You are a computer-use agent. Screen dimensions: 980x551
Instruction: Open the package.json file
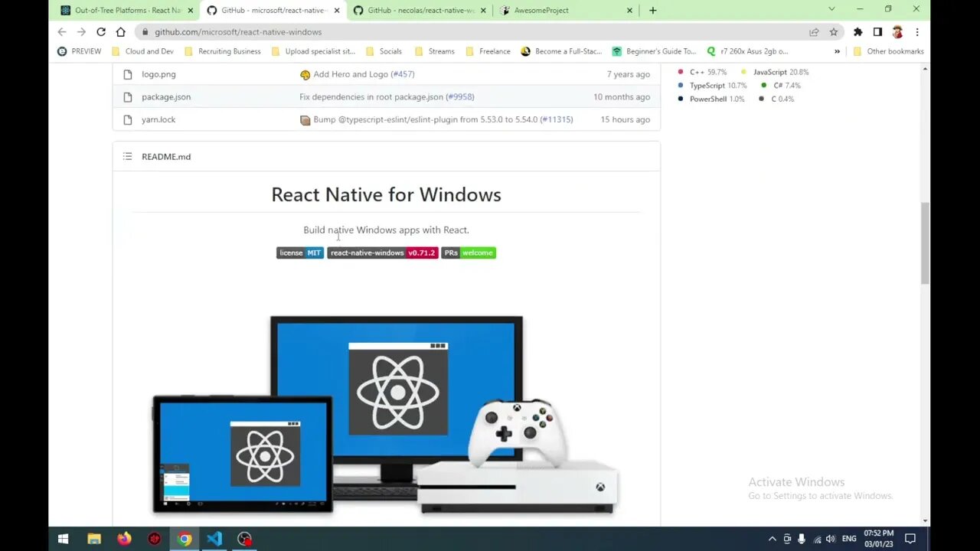(x=166, y=97)
